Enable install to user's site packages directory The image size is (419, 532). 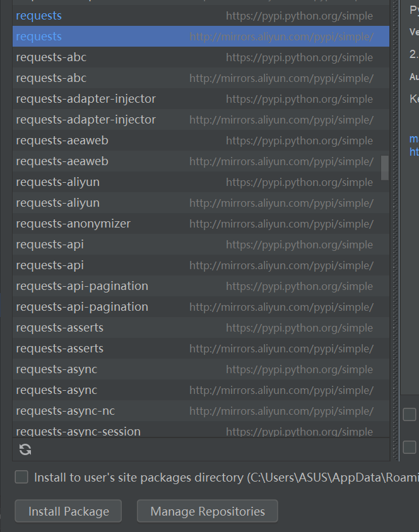(x=21, y=477)
